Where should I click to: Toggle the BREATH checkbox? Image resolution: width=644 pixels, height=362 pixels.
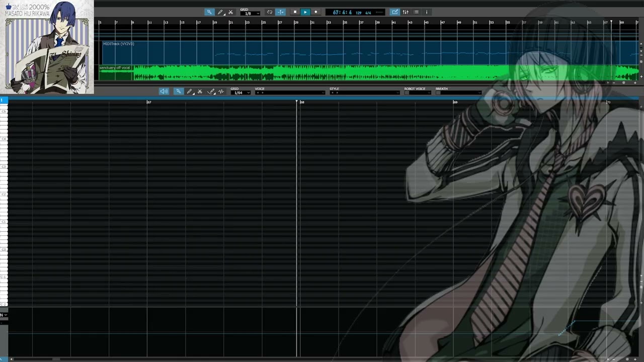438,93
